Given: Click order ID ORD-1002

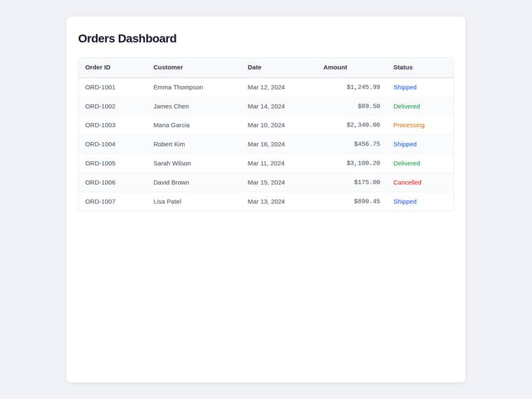Looking at the screenshot, I should pyautogui.click(x=100, y=106).
